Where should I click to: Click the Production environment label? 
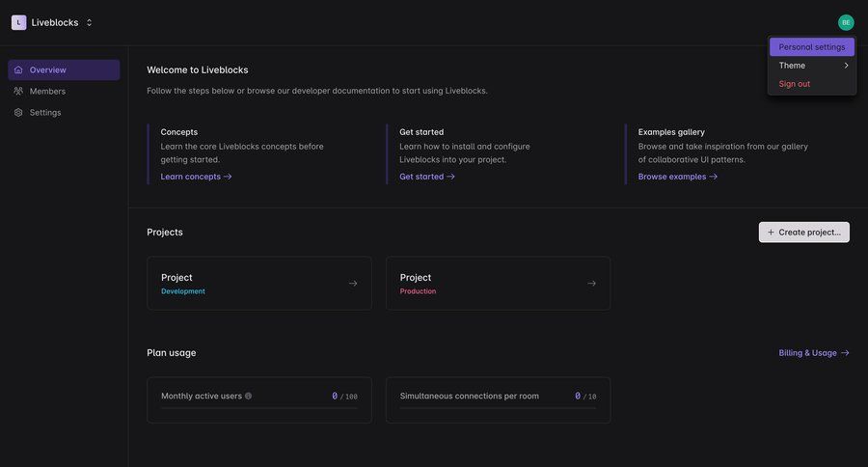coord(418,291)
